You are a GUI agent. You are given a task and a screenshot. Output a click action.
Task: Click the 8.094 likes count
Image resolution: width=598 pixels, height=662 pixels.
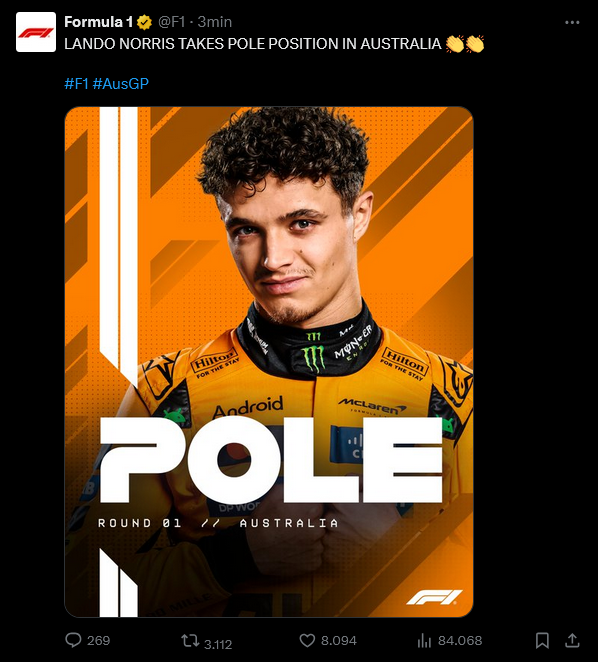339,640
